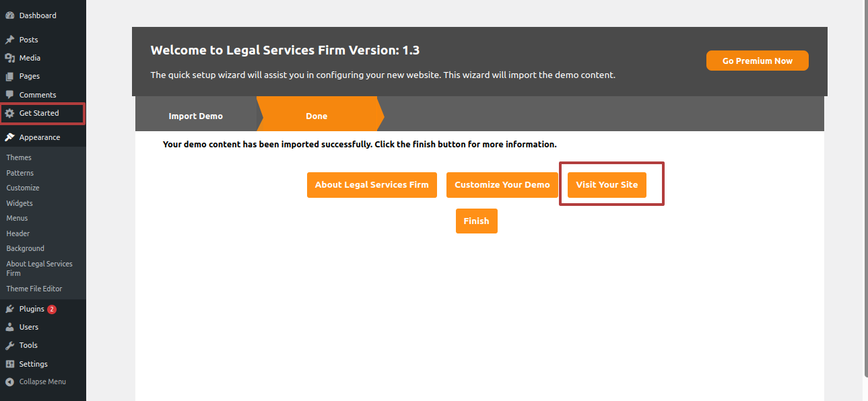This screenshot has height=401, width=868.
Task: Open Theme File Editor link
Action: (x=34, y=289)
